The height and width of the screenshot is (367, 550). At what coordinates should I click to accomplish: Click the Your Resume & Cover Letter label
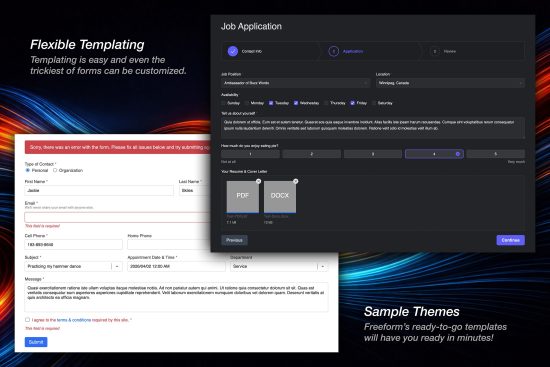click(244, 172)
